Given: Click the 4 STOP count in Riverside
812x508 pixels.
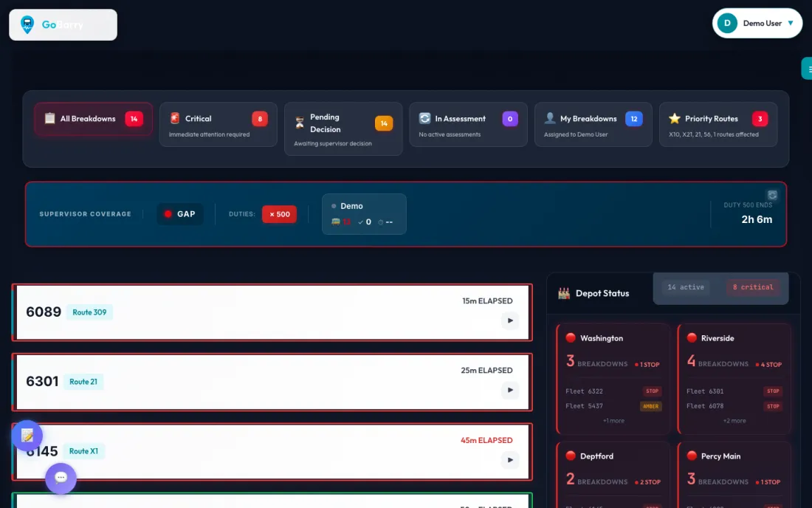Looking at the screenshot, I should [768, 365].
